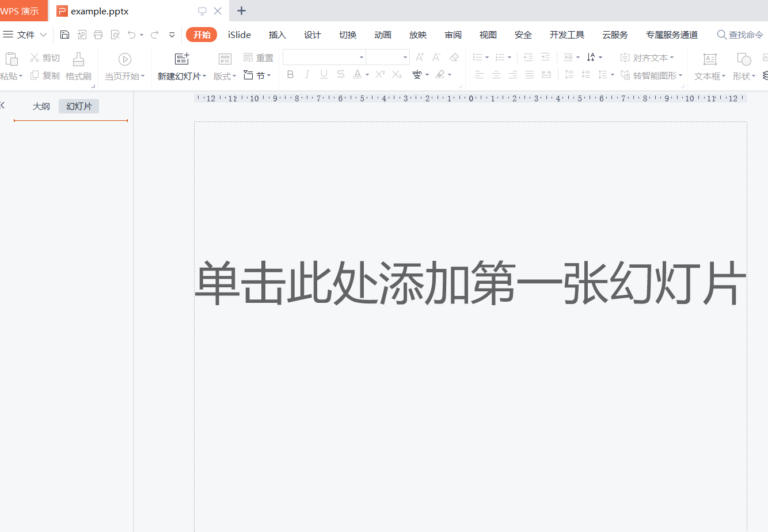Expand Convert to Smart Graphic (转智能图形) dropdown
This screenshot has width=768, height=532.
coord(680,75)
